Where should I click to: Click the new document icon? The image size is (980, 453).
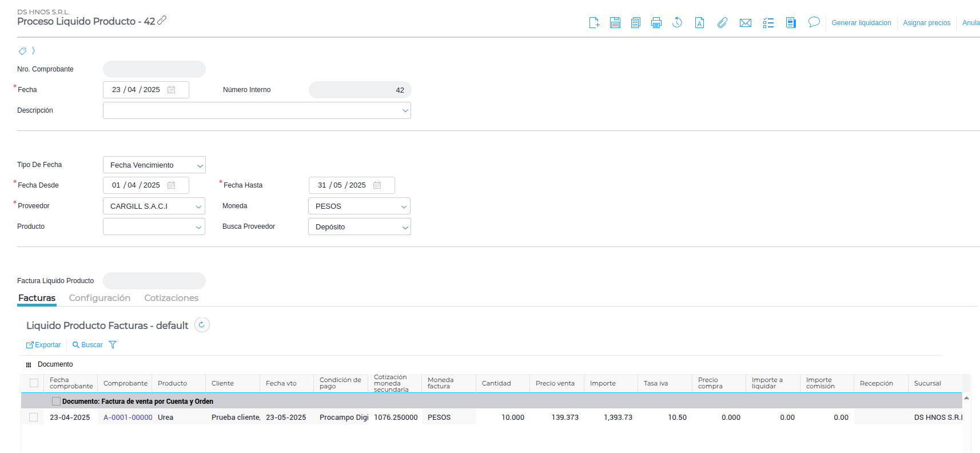594,23
